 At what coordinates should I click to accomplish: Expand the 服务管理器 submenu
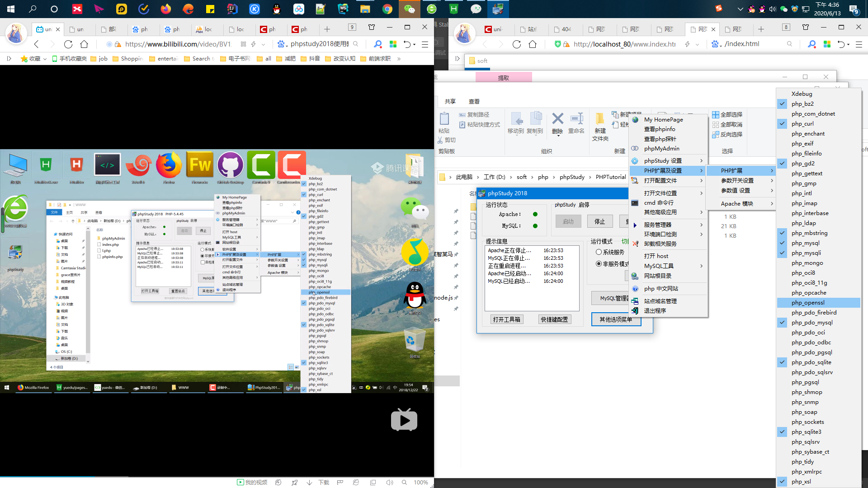pyautogui.click(x=668, y=225)
